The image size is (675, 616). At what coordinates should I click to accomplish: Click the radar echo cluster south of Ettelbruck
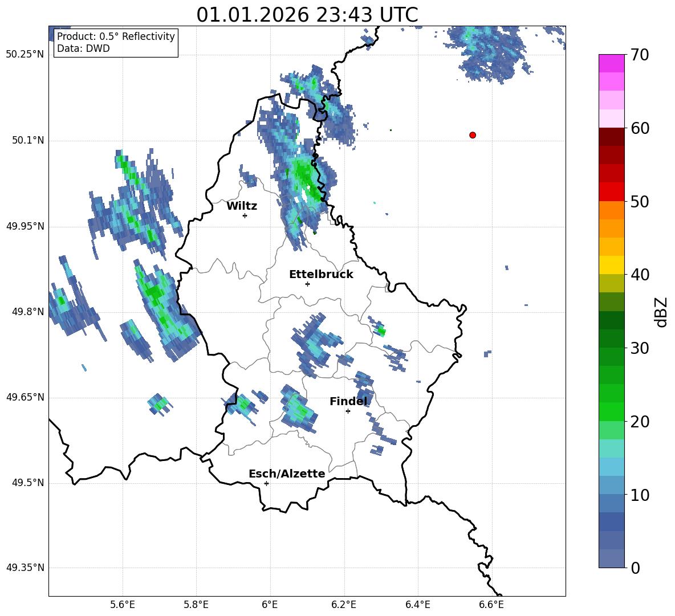click(315, 344)
